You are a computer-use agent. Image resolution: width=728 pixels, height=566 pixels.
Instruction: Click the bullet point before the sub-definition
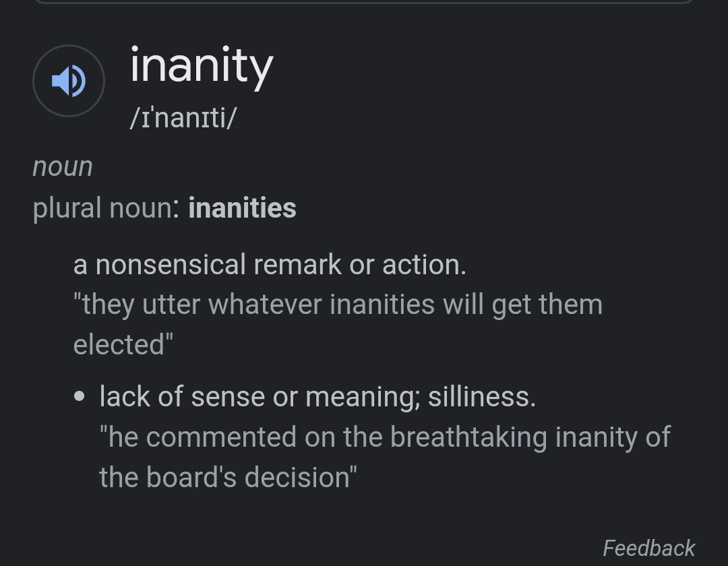tap(80, 397)
